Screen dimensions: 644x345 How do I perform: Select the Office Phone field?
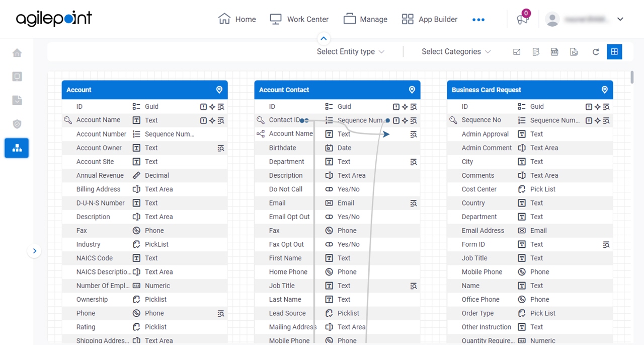530,299
